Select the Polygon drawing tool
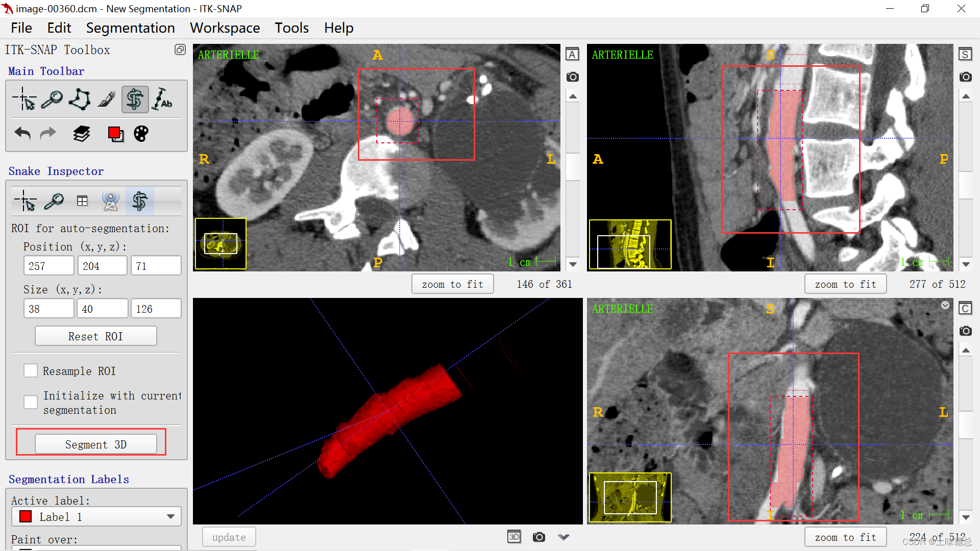 coord(80,99)
